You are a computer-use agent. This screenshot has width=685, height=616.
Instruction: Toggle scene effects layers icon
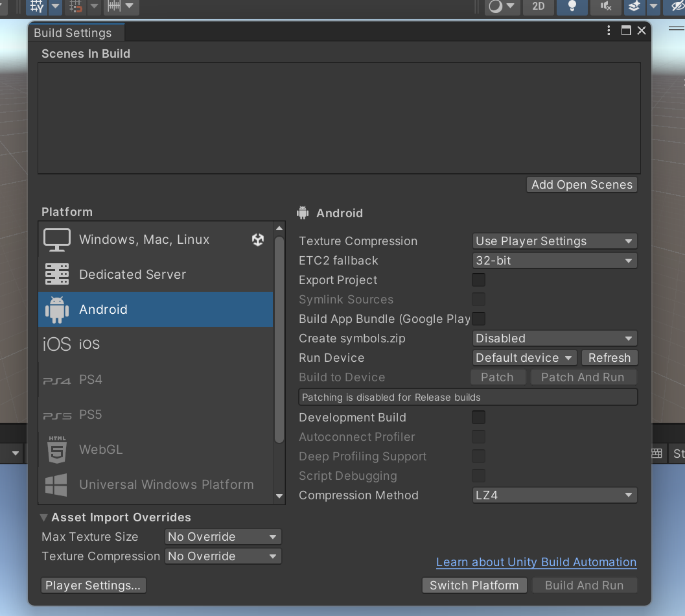(x=634, y=6)
